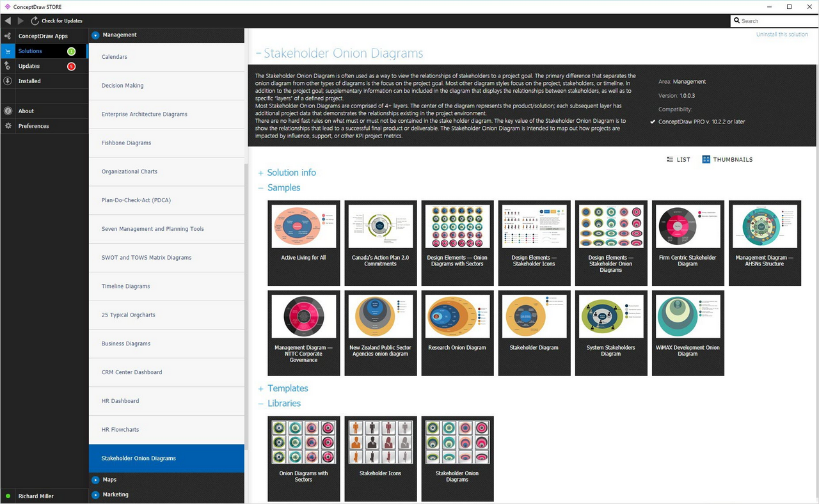Image resolution: width=819 pixels, height=504 pixels.
Task: Expand the Maps category
Action: tap(95, 480)
